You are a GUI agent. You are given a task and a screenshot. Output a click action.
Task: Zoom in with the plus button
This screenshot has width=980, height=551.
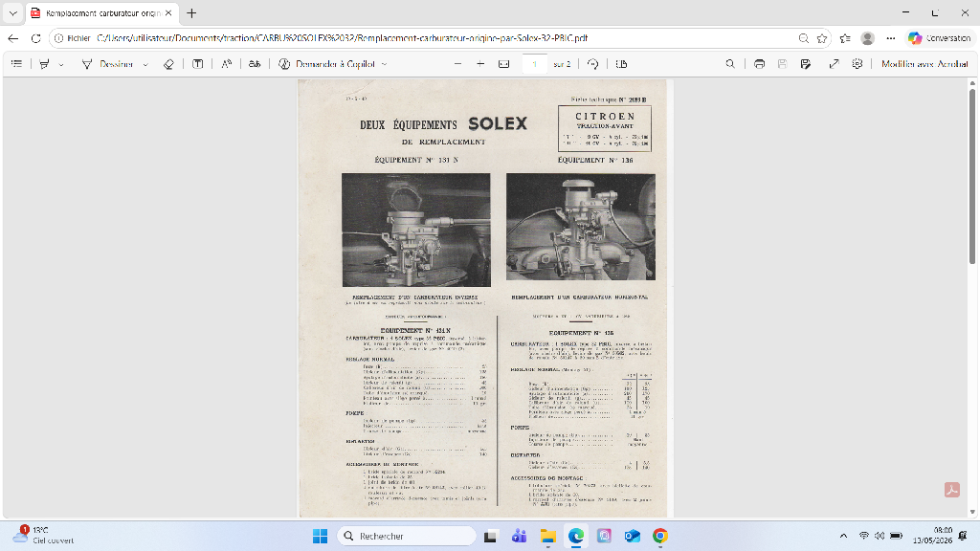pos(480,64)
